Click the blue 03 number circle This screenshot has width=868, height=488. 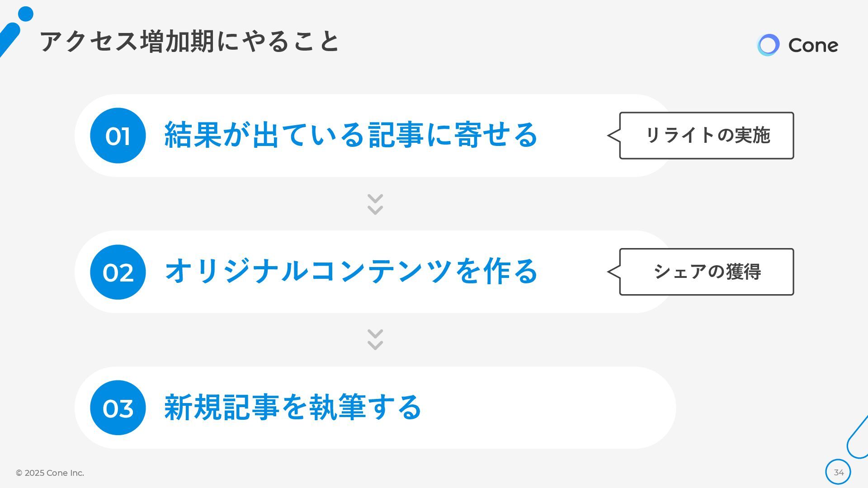(118, 408)
